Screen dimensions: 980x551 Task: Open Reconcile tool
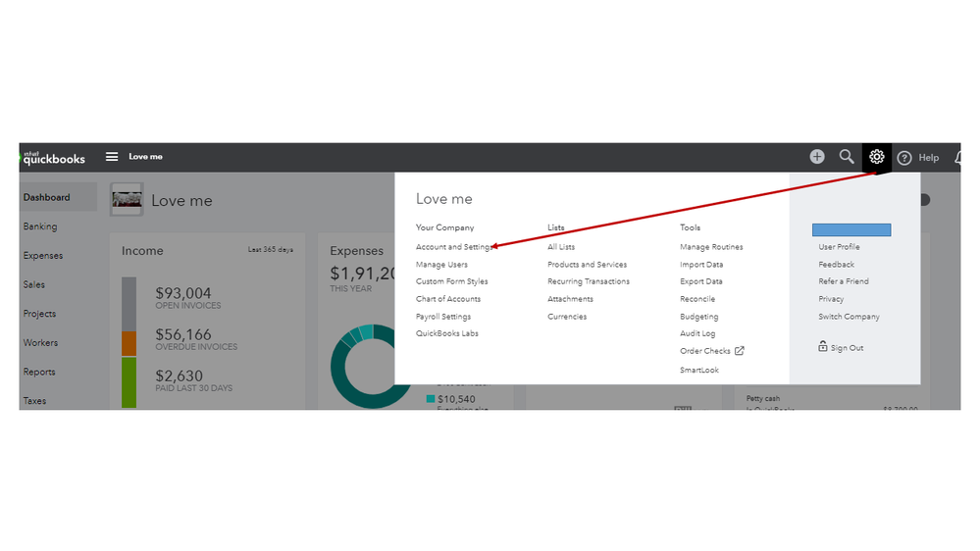click(697, 299)
